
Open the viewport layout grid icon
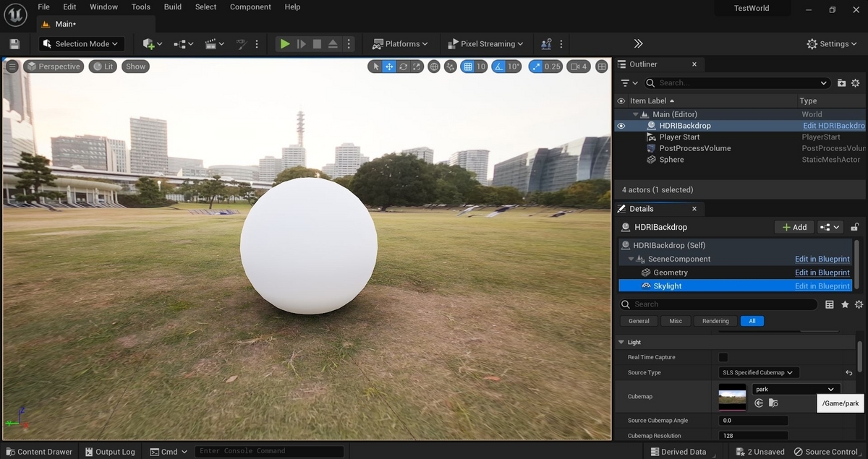click(602, 67)
